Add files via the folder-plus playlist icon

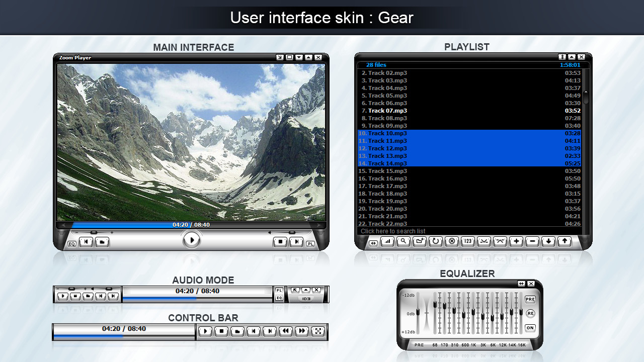click(x=420, y=242)
